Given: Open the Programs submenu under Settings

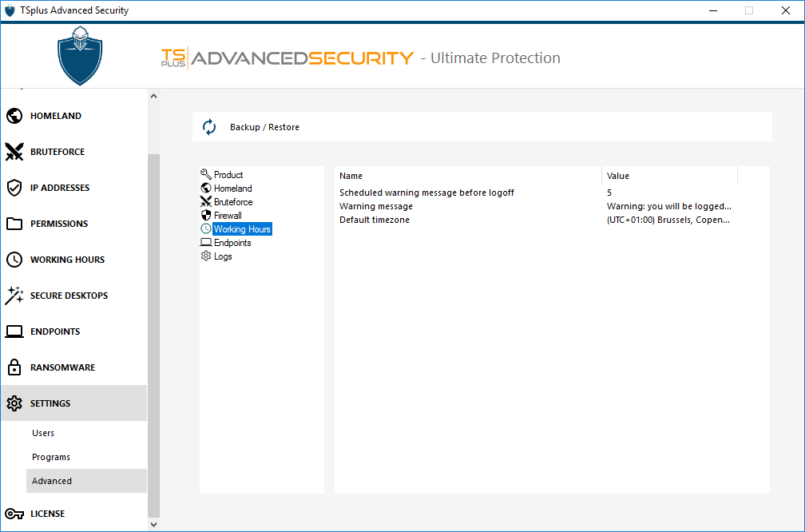Looking at the screenshot, I should pyautogui.click(x=51, y=457).
